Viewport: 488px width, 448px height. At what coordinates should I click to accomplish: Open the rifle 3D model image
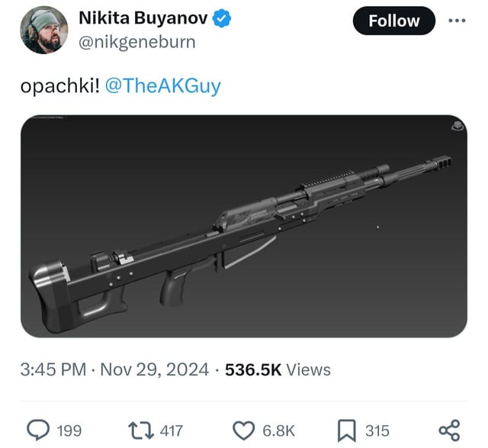pyautogui.click(x=244, y=226)
